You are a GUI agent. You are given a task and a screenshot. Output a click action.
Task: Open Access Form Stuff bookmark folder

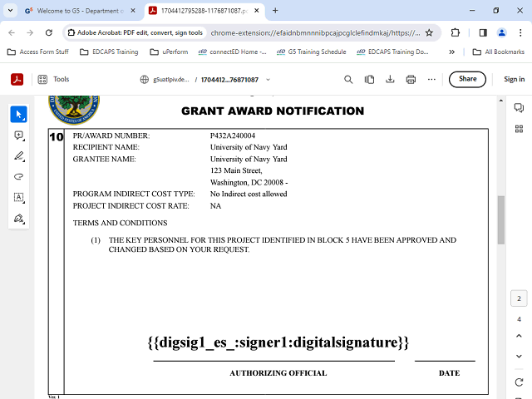coord(38,52)
